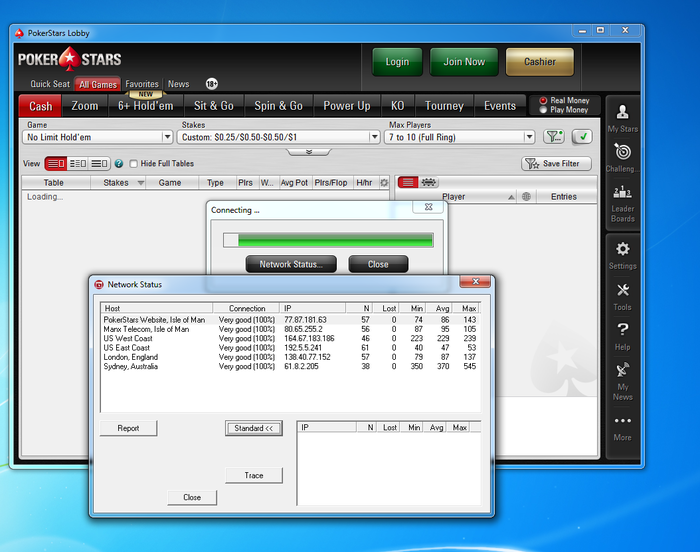
Task: Click the PokerStars logo
Action: (x=70, y=59)
